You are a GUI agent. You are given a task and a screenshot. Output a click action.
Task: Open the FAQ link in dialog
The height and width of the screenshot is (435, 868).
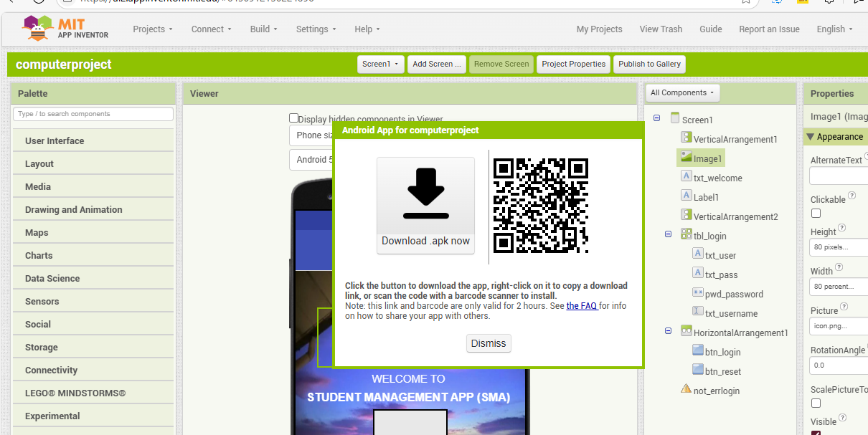(x=581, y=306)
